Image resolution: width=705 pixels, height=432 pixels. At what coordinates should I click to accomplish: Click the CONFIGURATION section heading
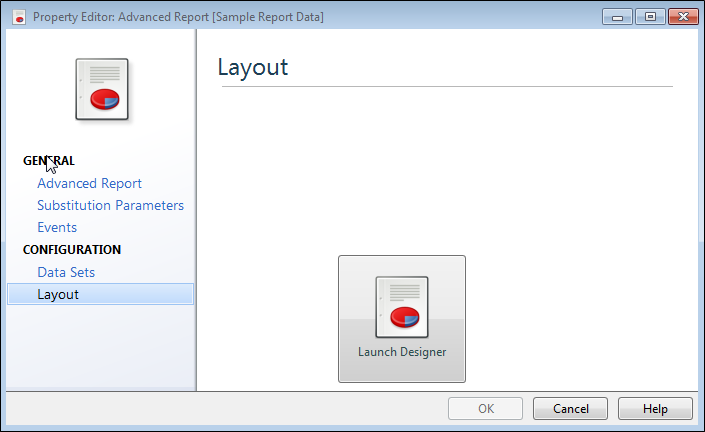(x=72, y=250)
